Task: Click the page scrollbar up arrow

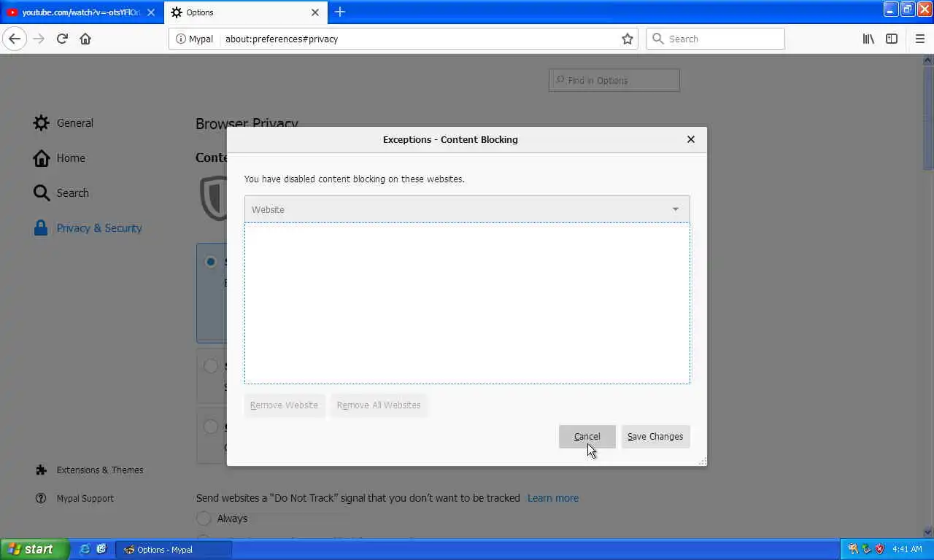Action: tap(928, 60)
